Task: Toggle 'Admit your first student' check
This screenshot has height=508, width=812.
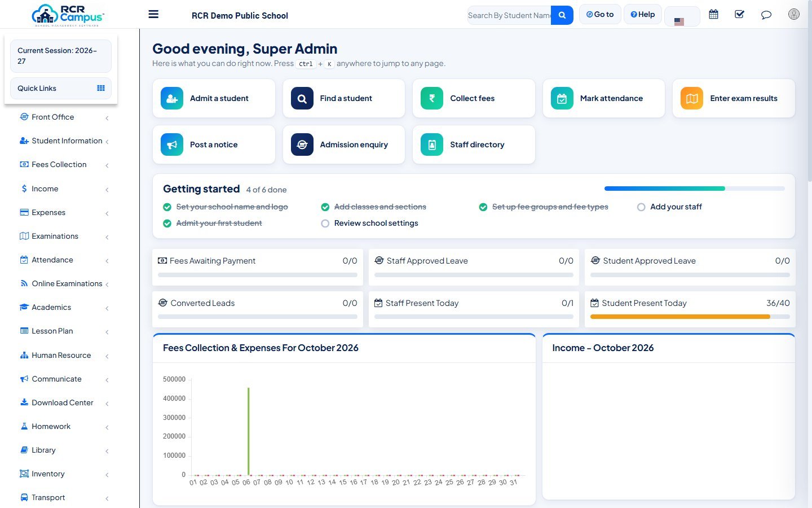Action: point(167,224)
